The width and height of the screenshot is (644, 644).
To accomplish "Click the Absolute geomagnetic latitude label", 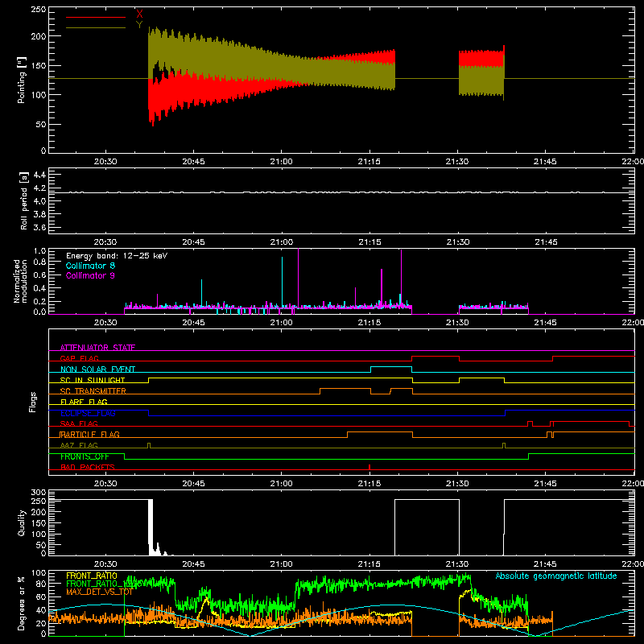I will coord(556,576).
